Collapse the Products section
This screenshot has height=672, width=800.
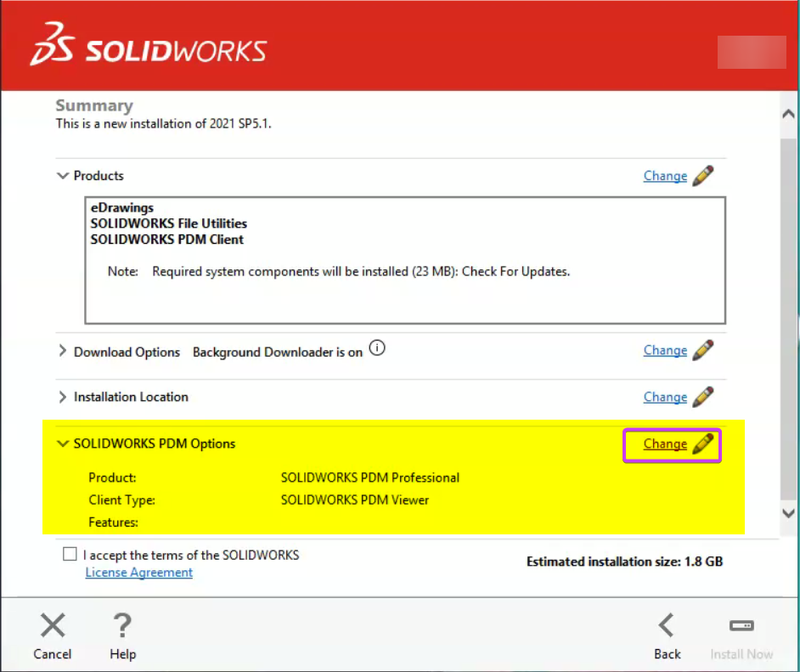62,176
